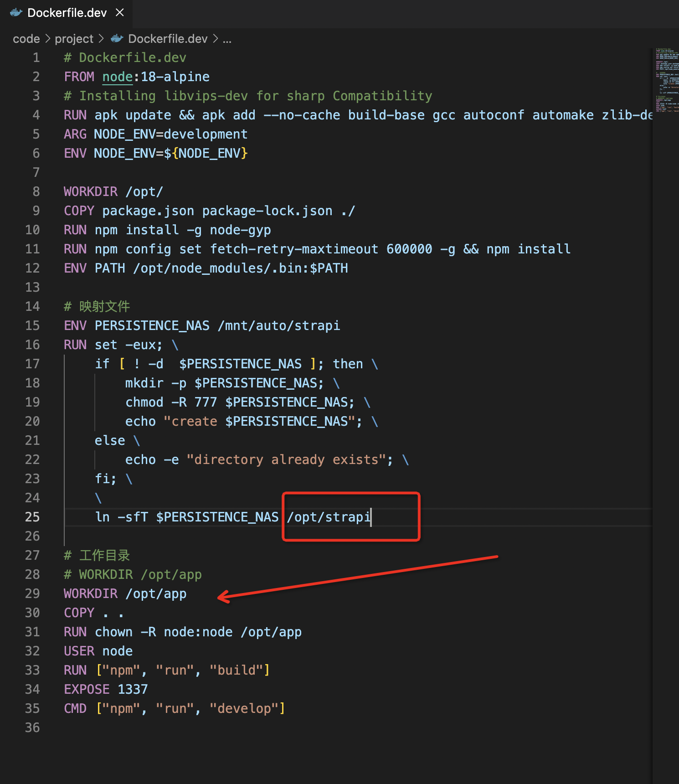Click the Docker whale icon in the breadcrumb
Viewport: 679px width, 784px height.
[x=117, y=39]
